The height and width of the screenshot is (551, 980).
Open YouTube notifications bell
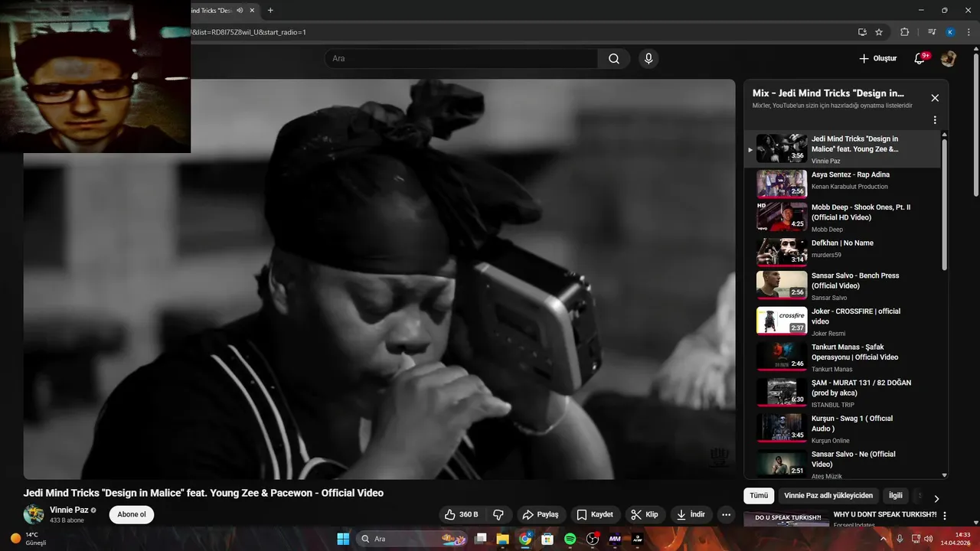[x=920, y=59]
